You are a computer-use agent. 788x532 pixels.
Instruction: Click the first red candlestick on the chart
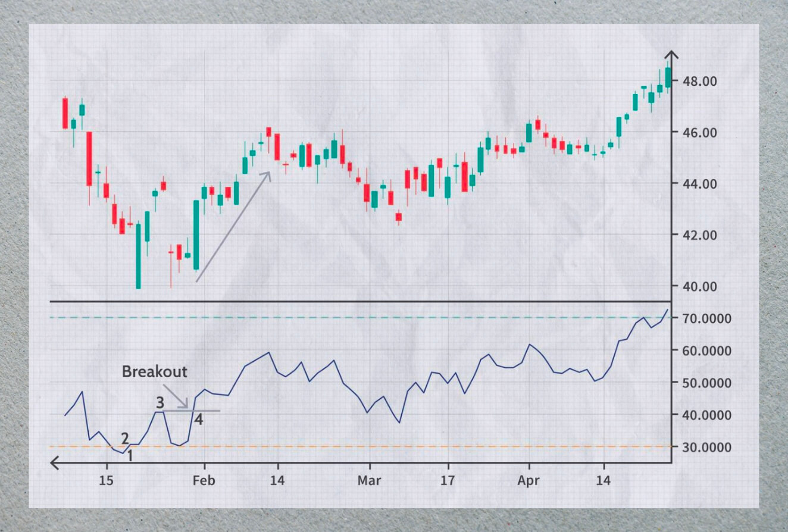[x=64, y=113]
